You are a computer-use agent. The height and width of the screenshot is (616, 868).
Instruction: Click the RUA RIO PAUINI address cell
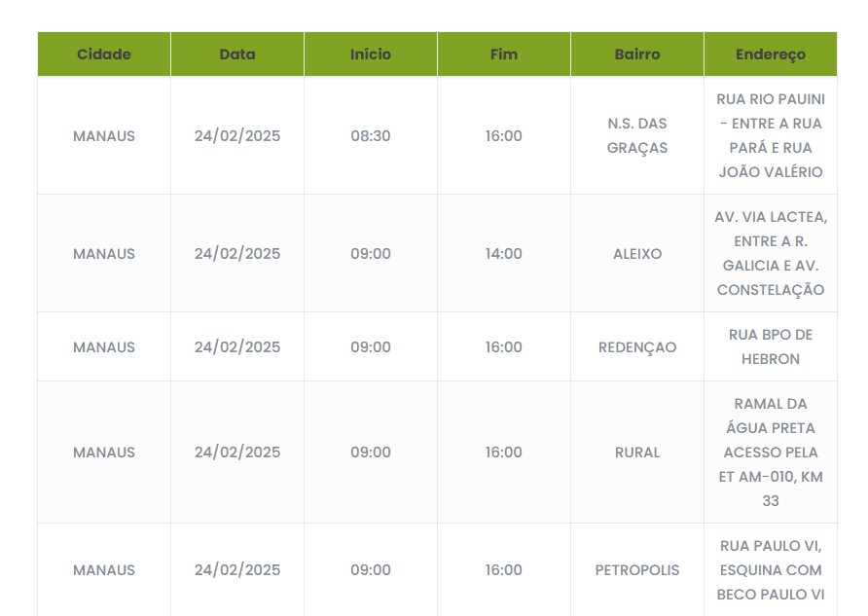[771, 136]
